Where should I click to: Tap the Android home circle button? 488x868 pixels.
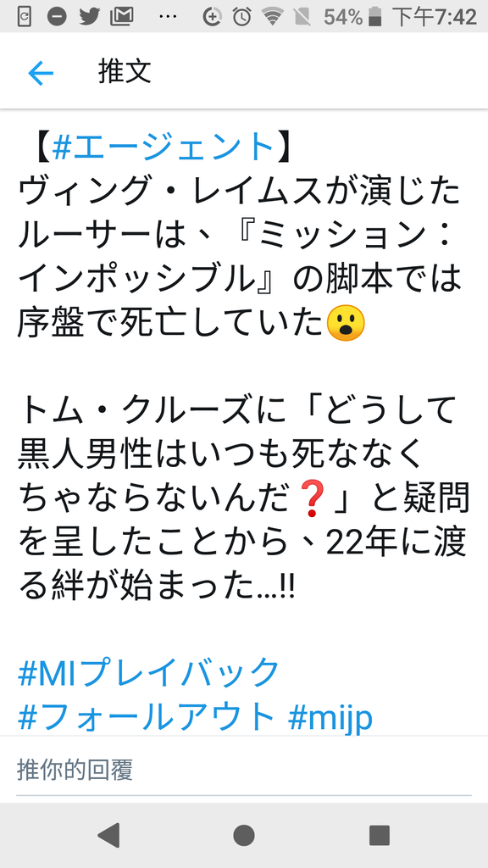(244, 835)
